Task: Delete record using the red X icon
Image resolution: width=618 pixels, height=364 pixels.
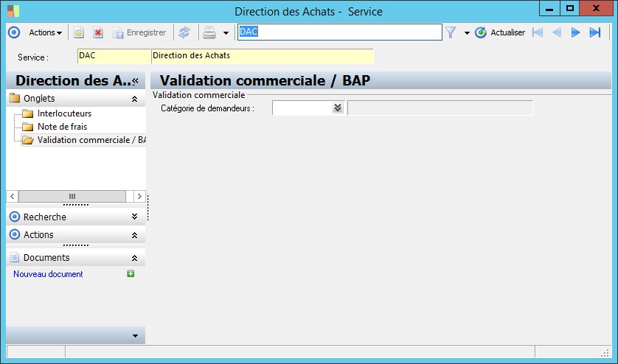Action: (x=98, y=32)
